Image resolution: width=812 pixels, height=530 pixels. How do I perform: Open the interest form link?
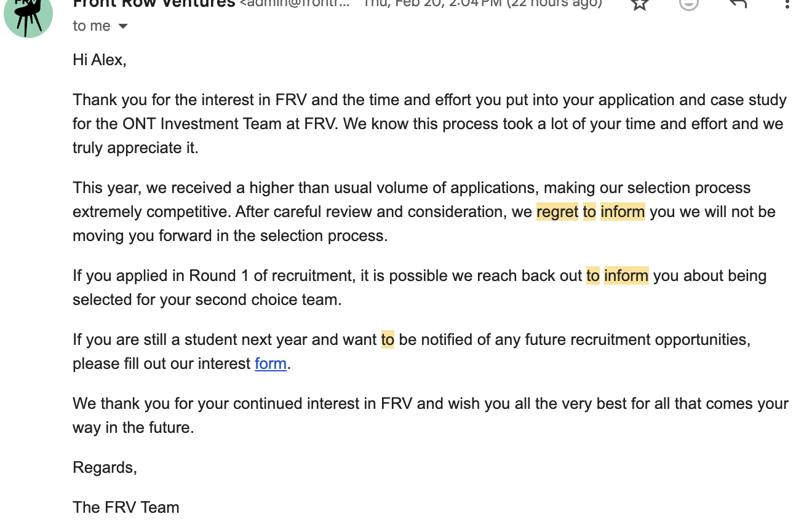coord(271,363)
